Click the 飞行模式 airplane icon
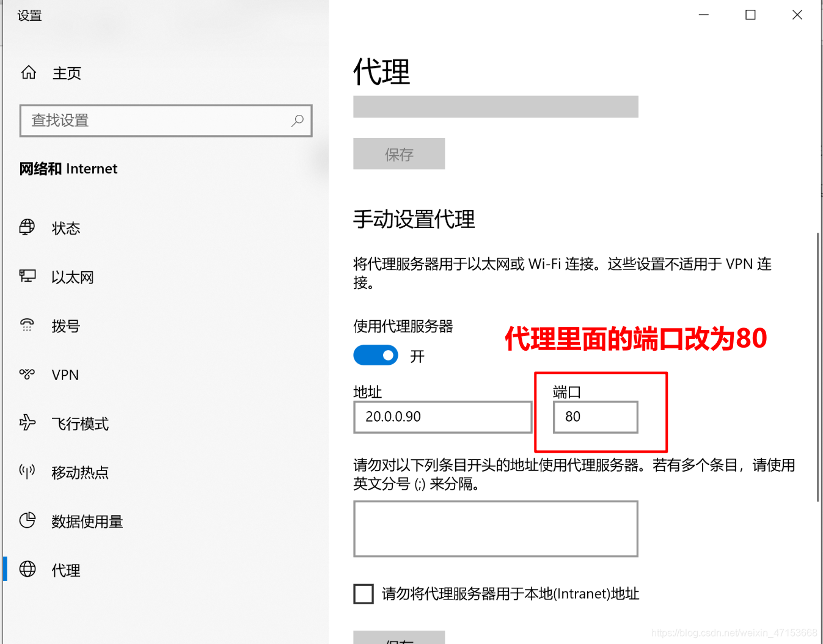The height and width of the screenshot is (644, 823). pyautogui.click(x=27, y=423)
